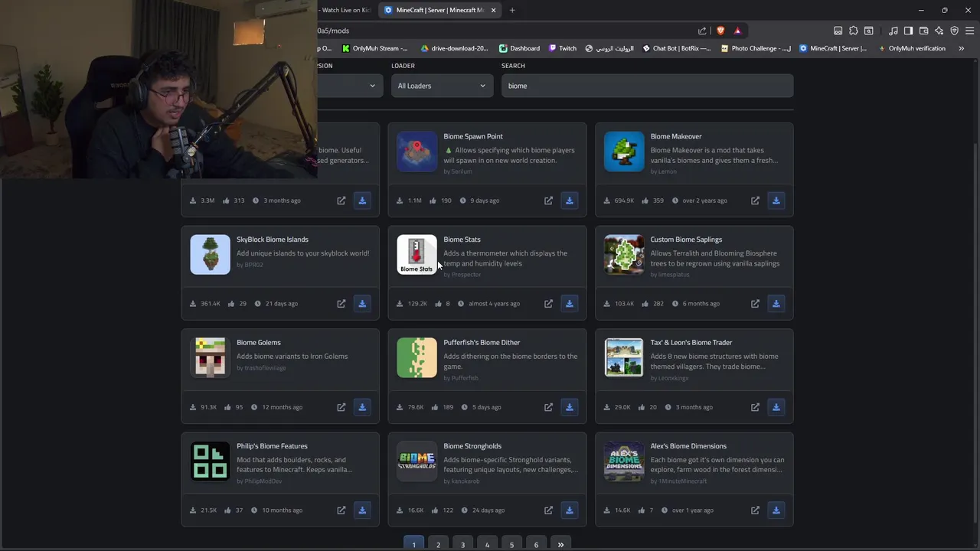Screen dimensions: 980x551
Task: Go to results page 4
Action: click(x=487, y=544)
